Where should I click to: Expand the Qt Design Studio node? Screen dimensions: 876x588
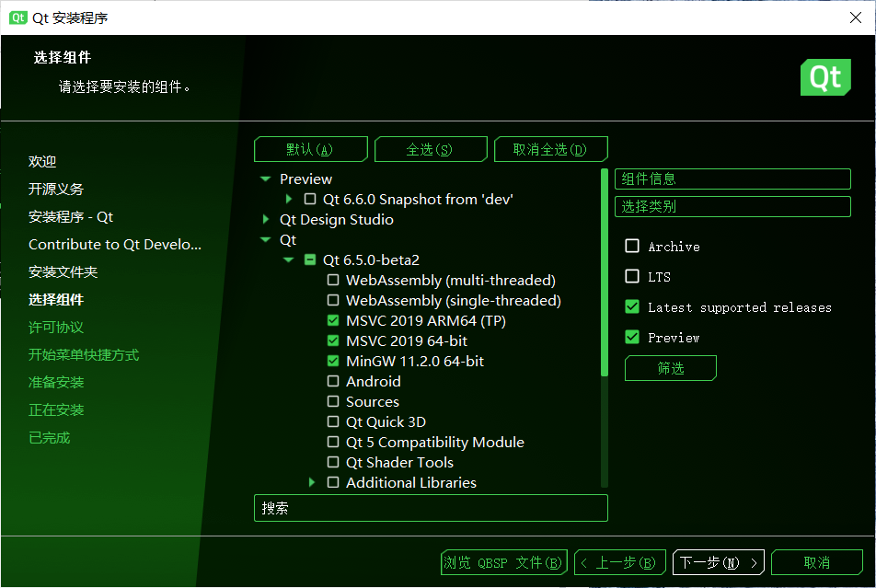point(266,219)
